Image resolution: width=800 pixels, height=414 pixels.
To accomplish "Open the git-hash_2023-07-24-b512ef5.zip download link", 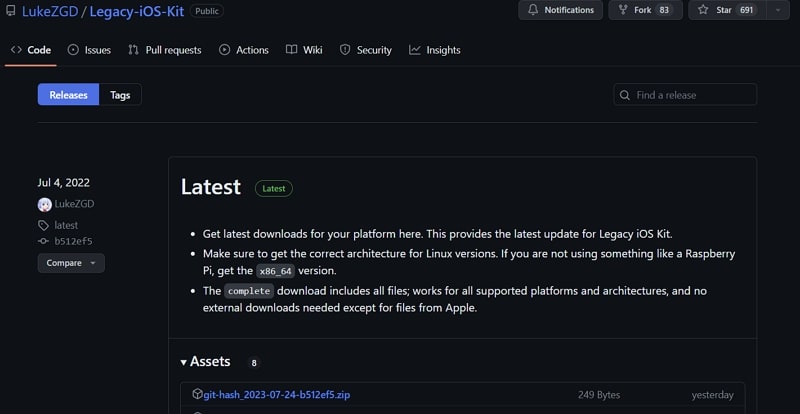I will click(x=276, y=395).
